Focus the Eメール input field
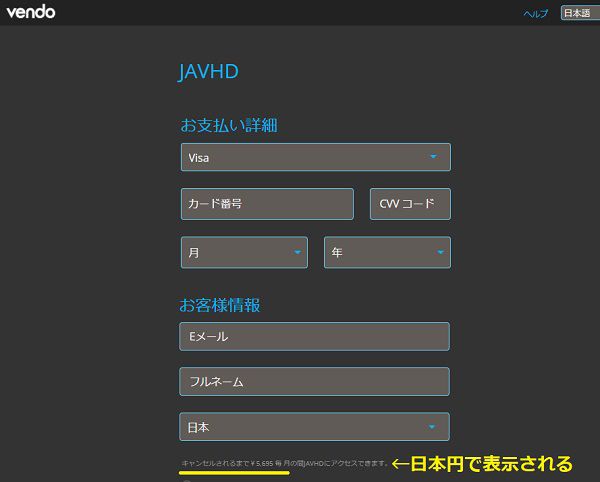Screen dimensions: 600x482 [315, 337]
